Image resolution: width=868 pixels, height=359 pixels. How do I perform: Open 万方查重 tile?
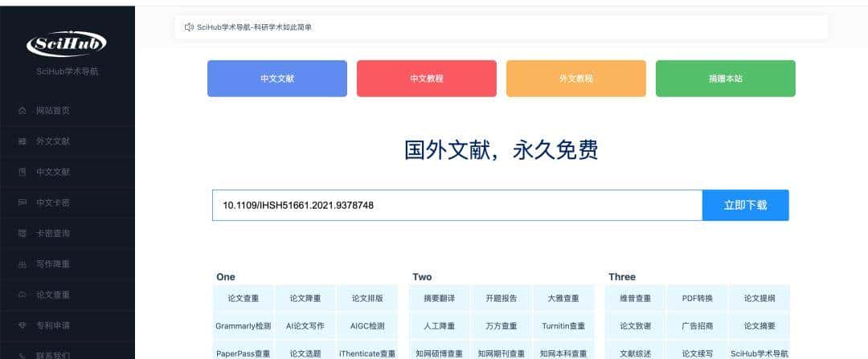(502, 326)
